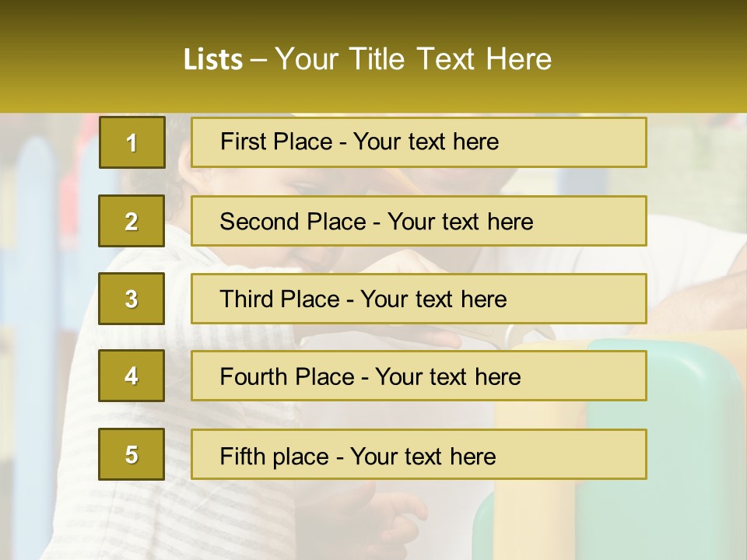
Task: Select the Fourth Place text box
Action: pyautogui.click(x=419, y=376)
